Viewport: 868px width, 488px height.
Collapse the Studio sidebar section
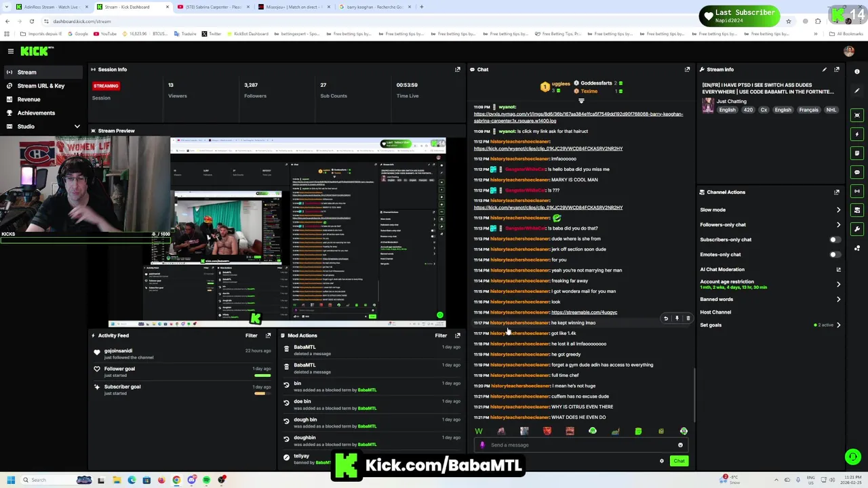(77, 127)
